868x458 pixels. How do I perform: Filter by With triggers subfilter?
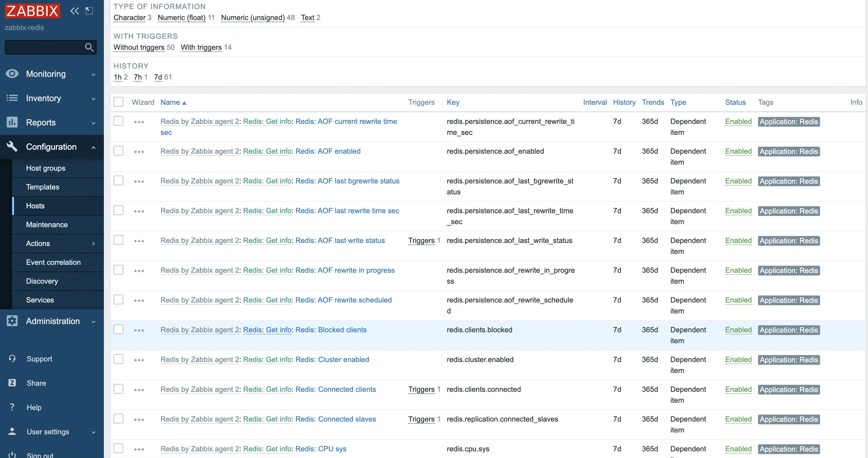[201, 47]
